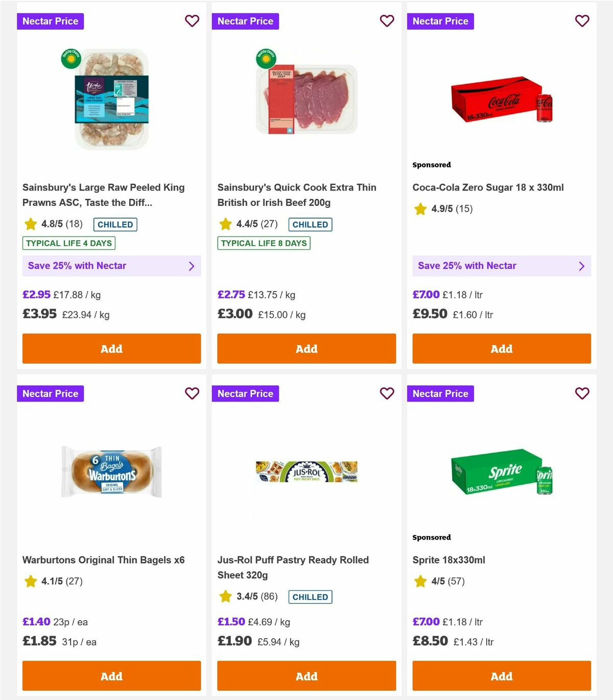The width and height of the screenshot is (613, 700).
Task: Click the heart icon on King Prawns
Action: (192, 21)
